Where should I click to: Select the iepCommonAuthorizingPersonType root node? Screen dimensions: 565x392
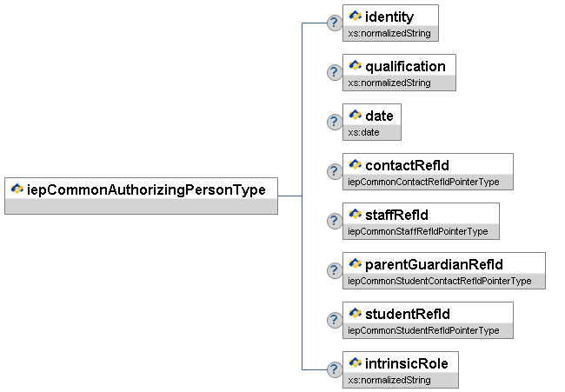146,189
